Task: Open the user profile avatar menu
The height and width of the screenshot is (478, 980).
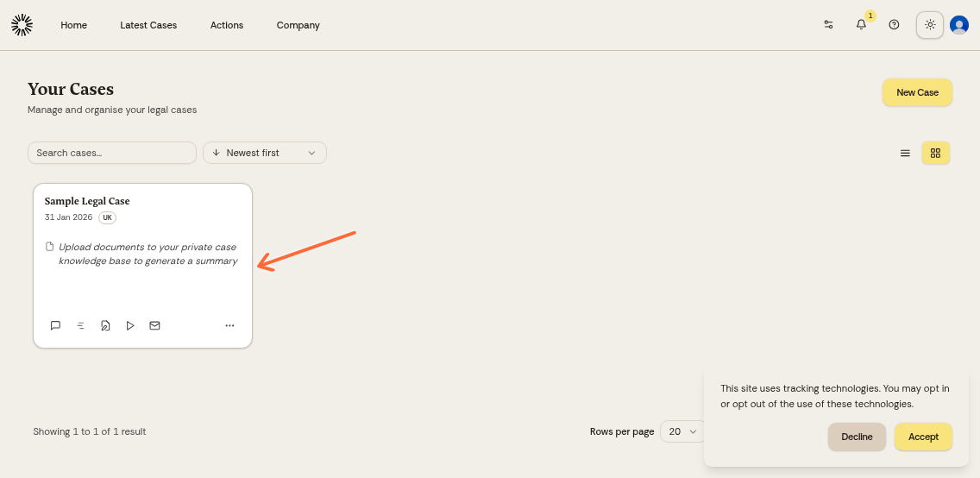Action: [958, 25]
